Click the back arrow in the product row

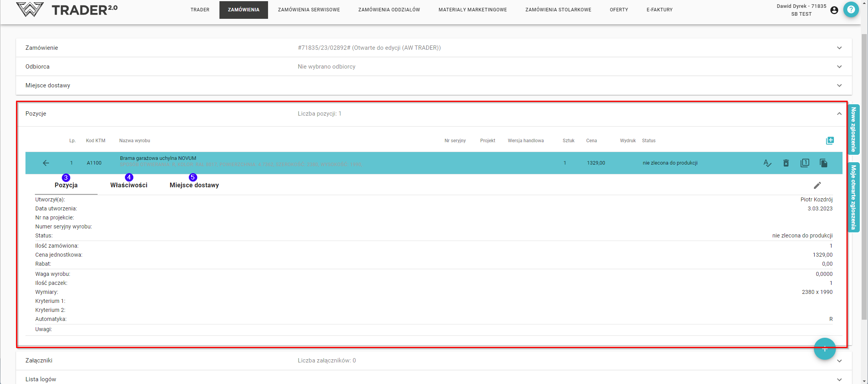[x=46, y=163]
